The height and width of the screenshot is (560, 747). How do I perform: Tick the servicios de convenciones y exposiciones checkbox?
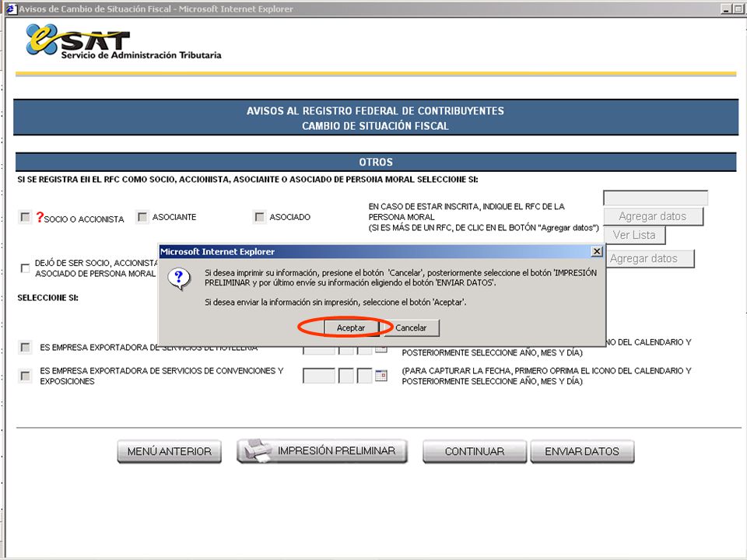point(25,376)
